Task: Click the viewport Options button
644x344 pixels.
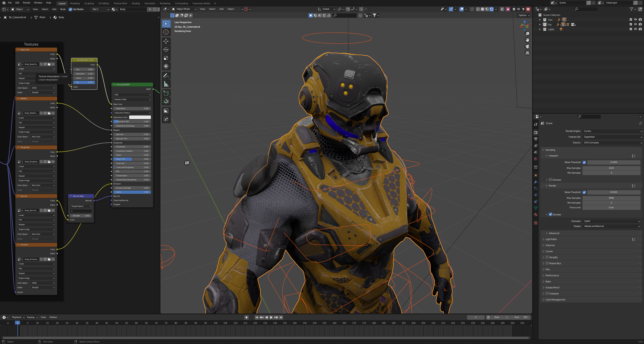Action: click(524, 15)
